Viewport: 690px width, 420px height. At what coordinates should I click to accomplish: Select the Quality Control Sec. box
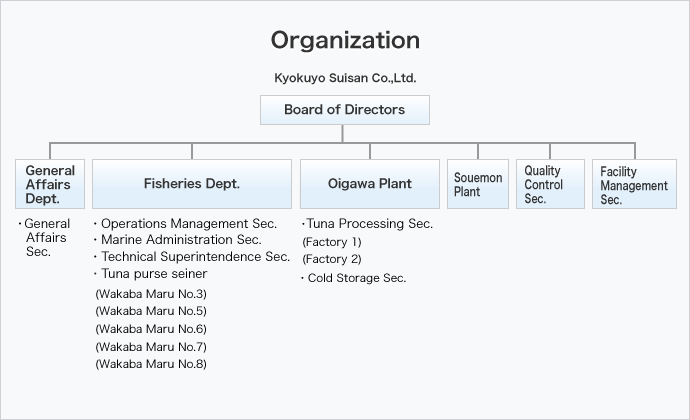click(x=550, y=184)
